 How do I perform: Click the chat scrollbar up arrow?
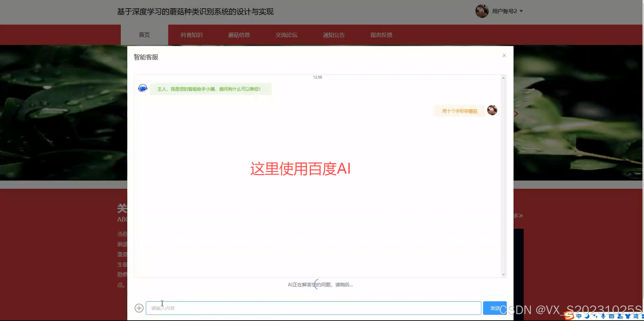point(503,78)
